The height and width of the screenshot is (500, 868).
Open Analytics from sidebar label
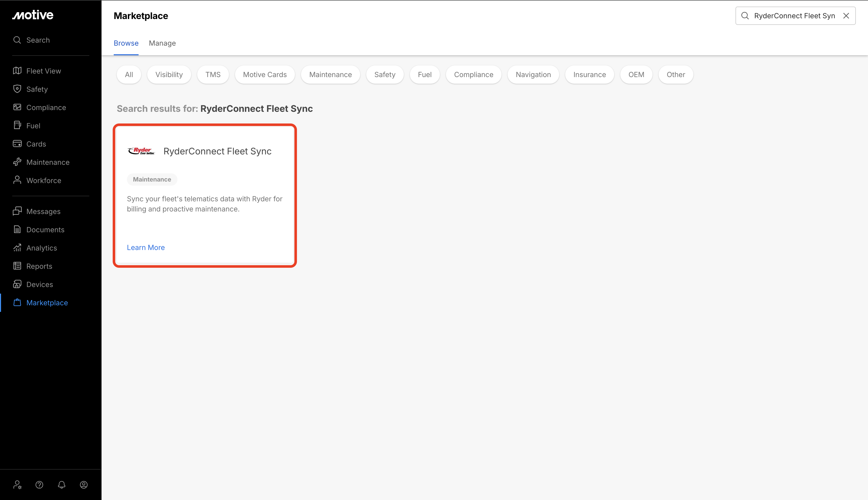(x=42, y=248)
